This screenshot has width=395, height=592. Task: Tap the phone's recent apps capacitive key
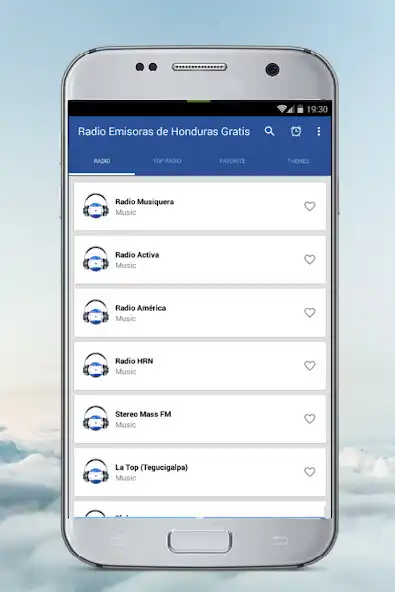point(117,540)
